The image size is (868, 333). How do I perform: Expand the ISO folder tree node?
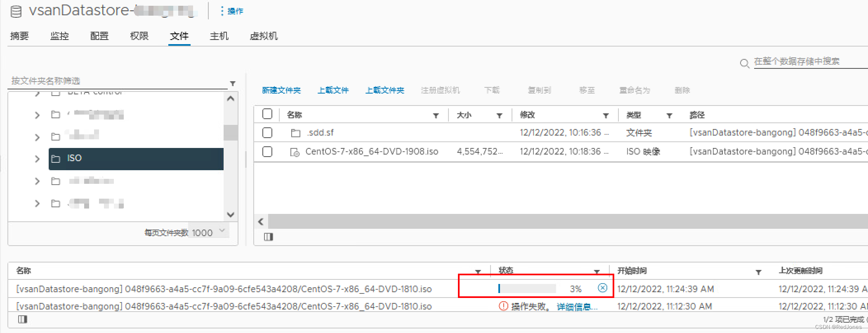point(37,159)
